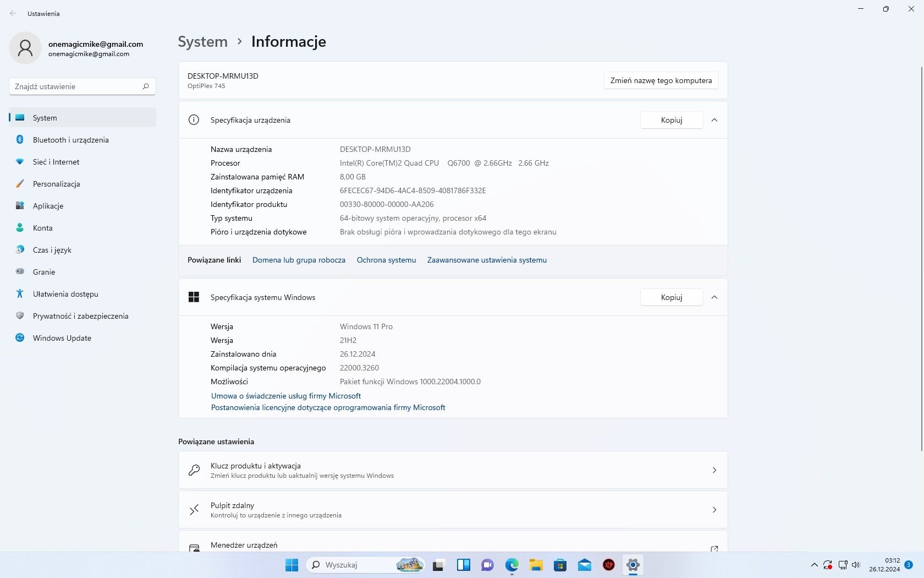Screen dimensions: 924x578
Task: Focus the Znajdź ustawienie search field
Action: (x=82, y=86)
